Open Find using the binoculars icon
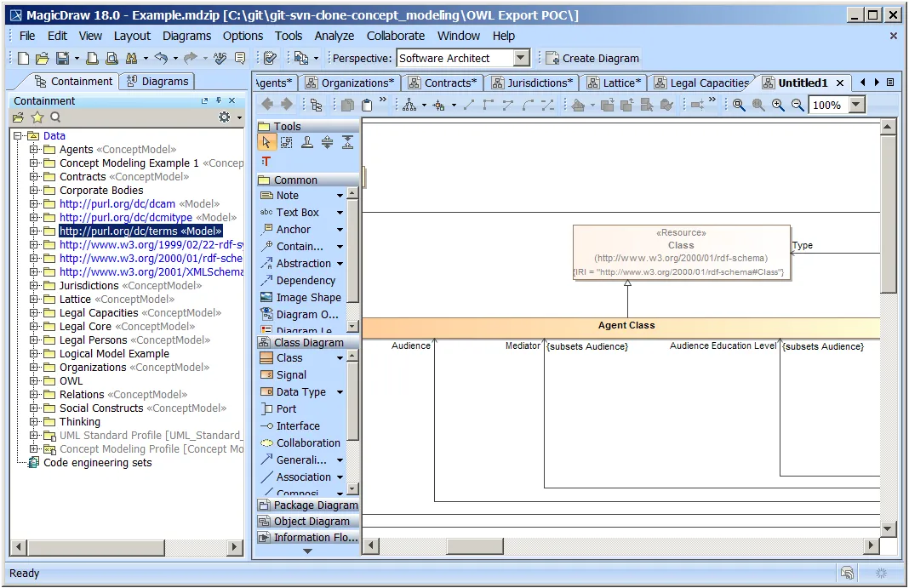Viewport: 909px width, 588px height. click(131, 58)
